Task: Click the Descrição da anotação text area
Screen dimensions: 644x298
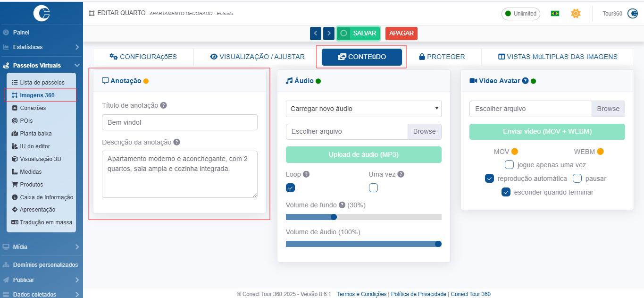Action: [179, 174]
